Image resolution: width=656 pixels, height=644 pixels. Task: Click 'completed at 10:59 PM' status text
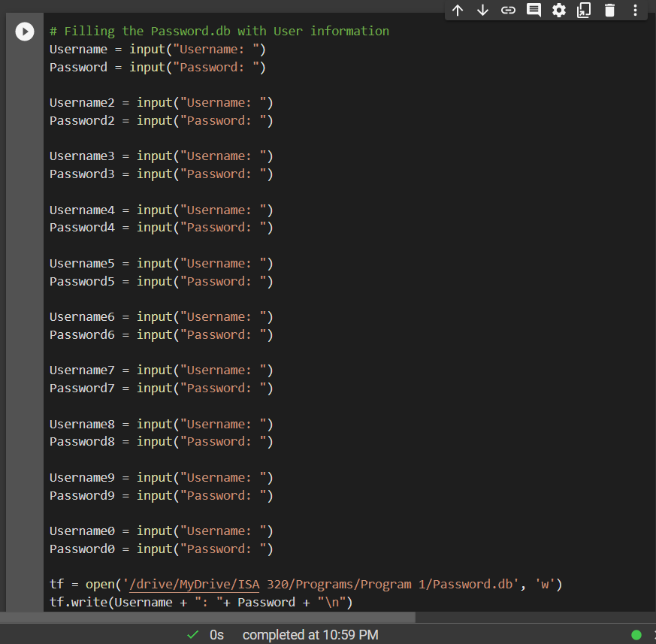point(310,635)
